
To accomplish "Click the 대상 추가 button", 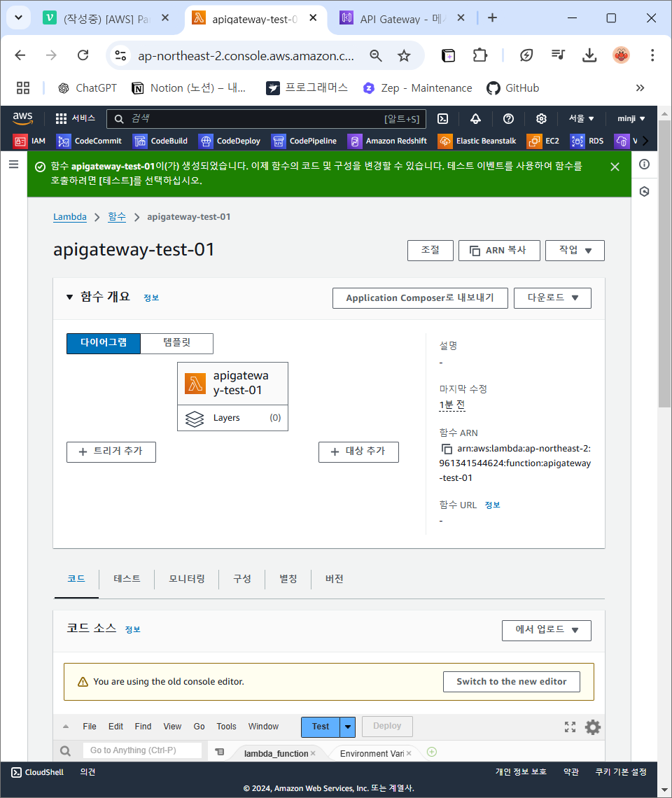I will coord(358,452).
